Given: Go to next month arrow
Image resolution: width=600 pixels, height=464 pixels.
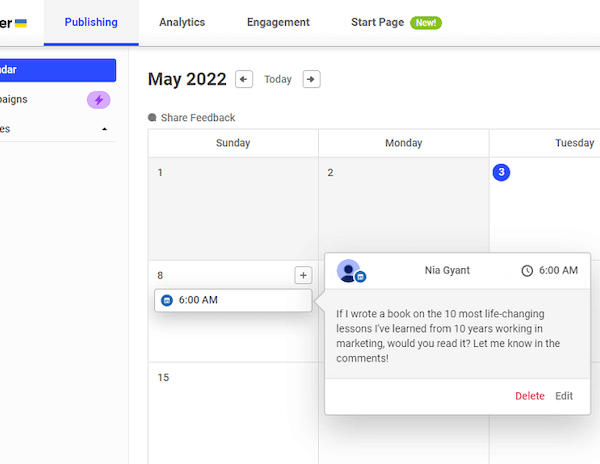Looking at the screenshot, I should [x=311, y=79].
